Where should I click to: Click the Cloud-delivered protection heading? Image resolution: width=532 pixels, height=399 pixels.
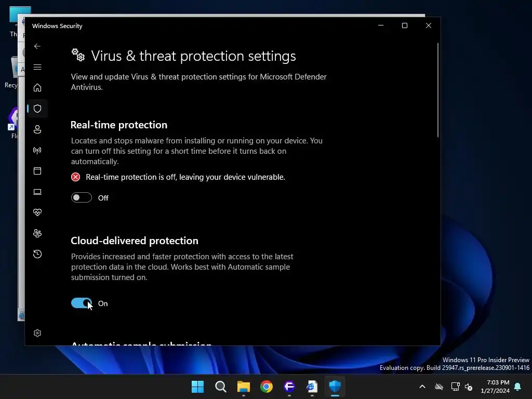(x=135, y=241)
